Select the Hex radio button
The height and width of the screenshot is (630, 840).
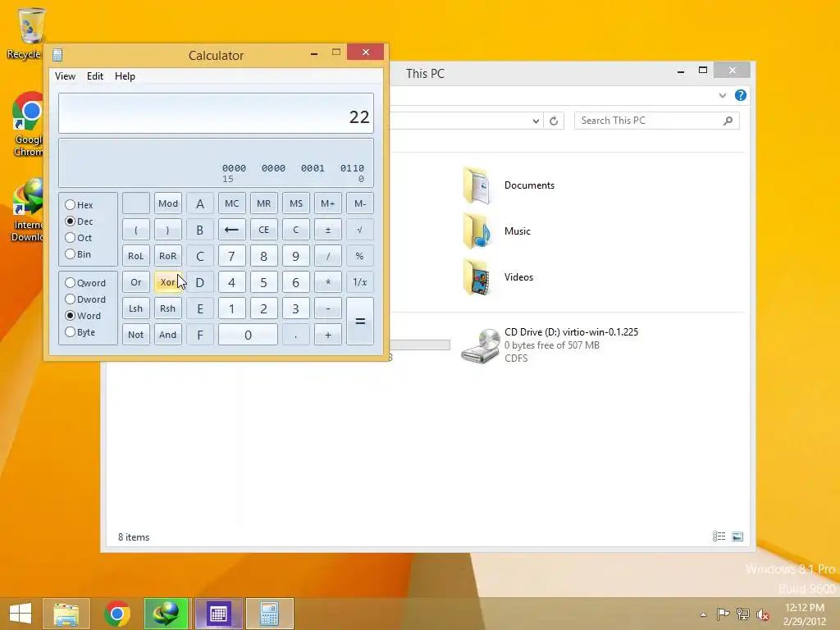point(70,204)
